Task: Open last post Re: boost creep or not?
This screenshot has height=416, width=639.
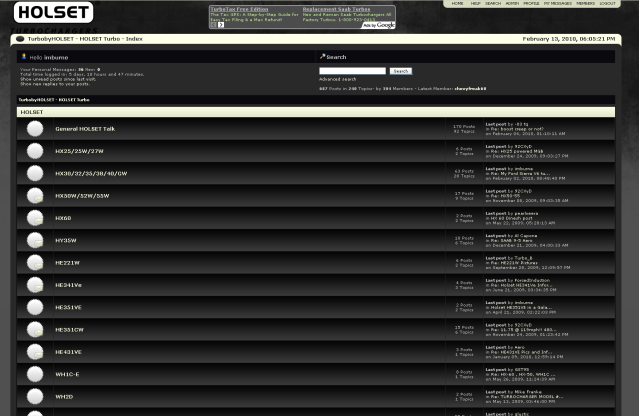Action: [517, 129]
